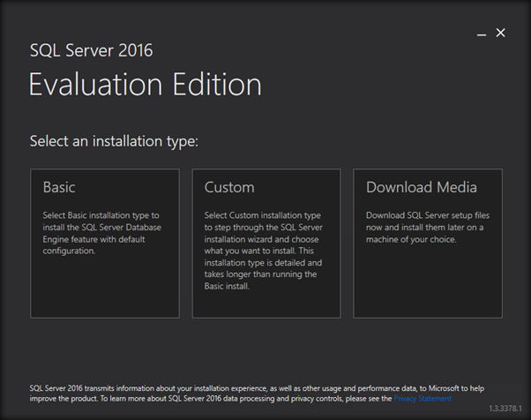
Task: Select the Download Media option card
Action: click(428, 244)
